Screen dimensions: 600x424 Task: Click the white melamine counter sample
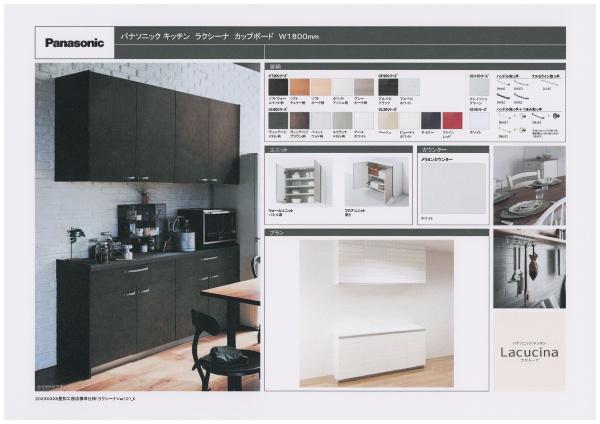453,188
